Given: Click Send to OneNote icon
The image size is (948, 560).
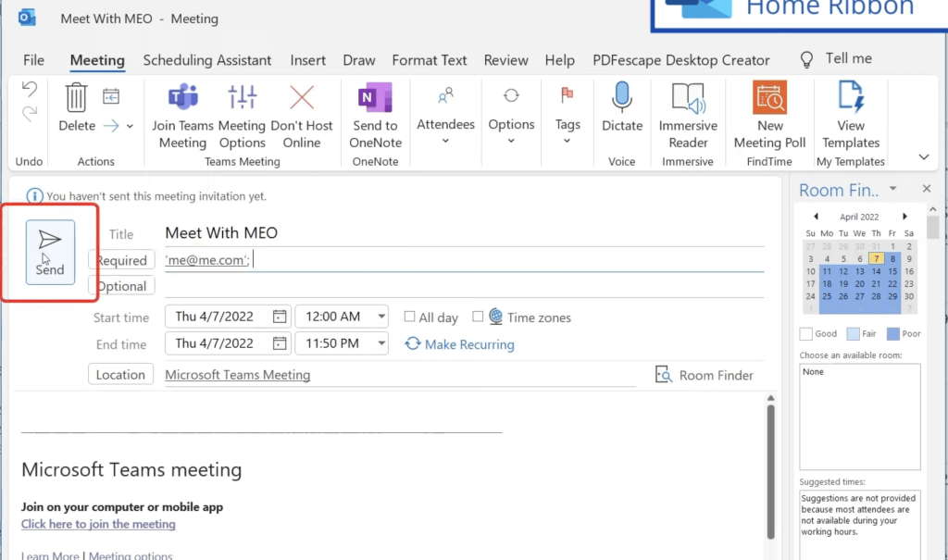Looking at the screenshot, I should tap(375, 97).
